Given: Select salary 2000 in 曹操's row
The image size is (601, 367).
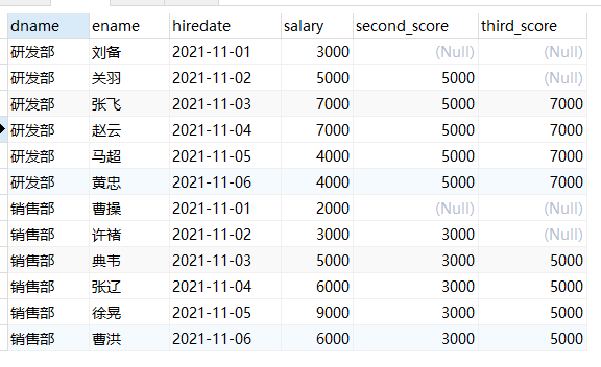Looking at the screenshot, I should [x=317, y=208].
